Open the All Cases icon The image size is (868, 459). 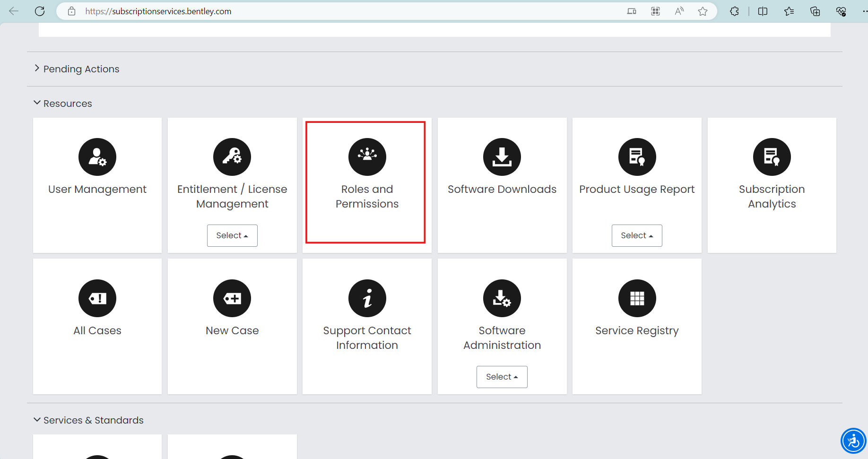pyautogui.click(x=97, y=298)
